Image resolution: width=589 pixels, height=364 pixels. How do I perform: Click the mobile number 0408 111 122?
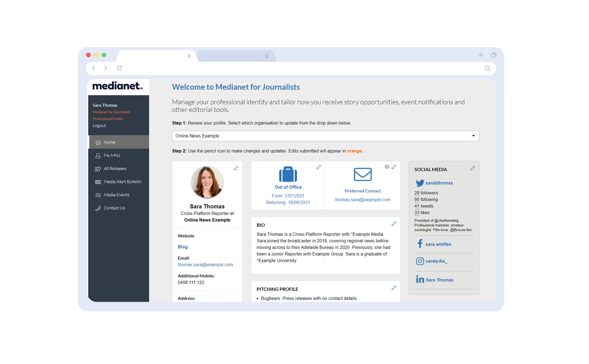(191, 283)
